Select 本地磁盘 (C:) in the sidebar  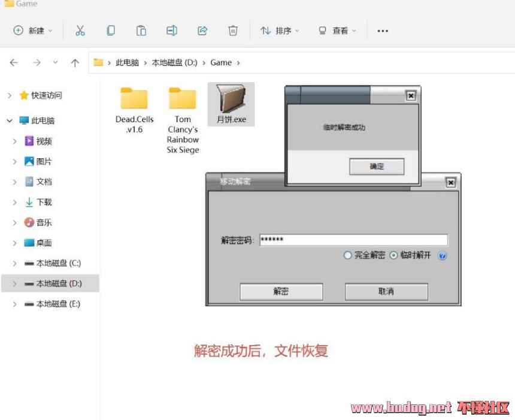[58, 263]
